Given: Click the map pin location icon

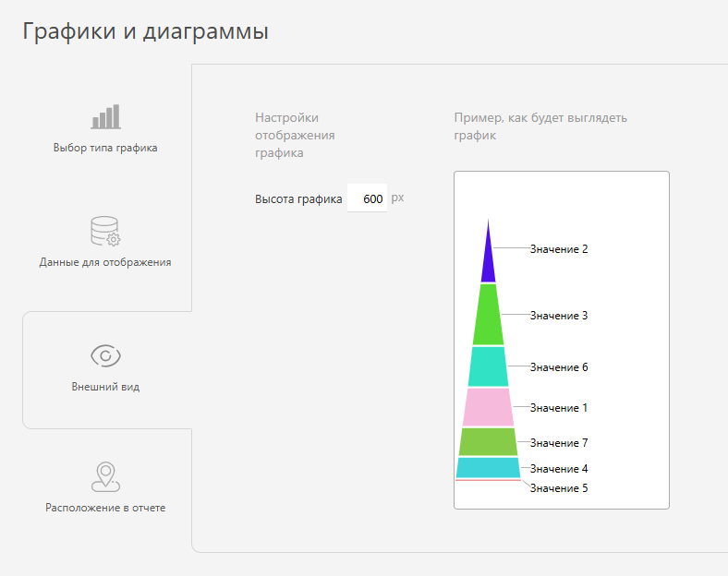Looking at the screenshot, I should [105, 476].
